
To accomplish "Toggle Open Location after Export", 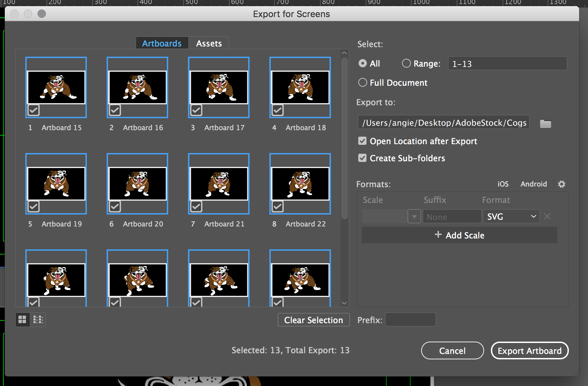I will (x=362, y=141).
